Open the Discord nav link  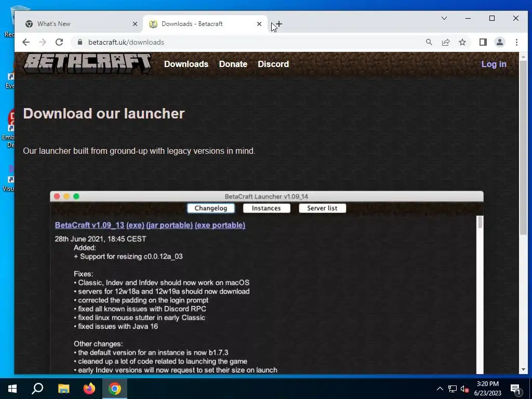tap(273, 64)
